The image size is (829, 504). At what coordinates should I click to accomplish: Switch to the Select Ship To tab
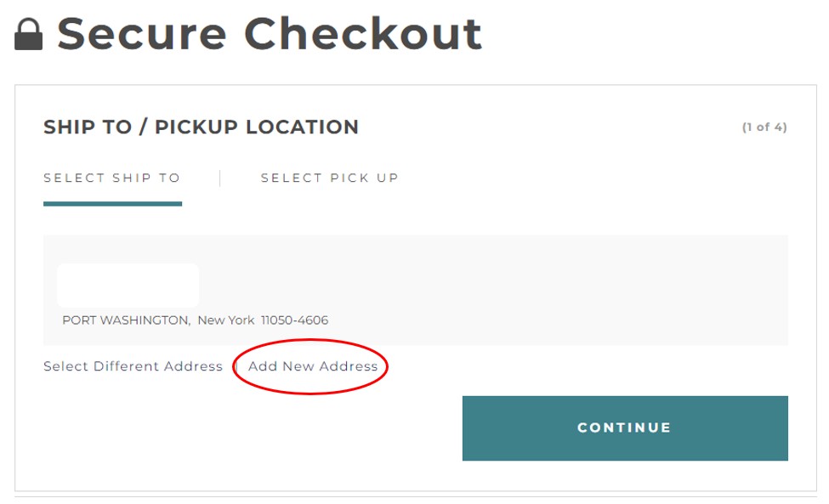pos(112,178)
